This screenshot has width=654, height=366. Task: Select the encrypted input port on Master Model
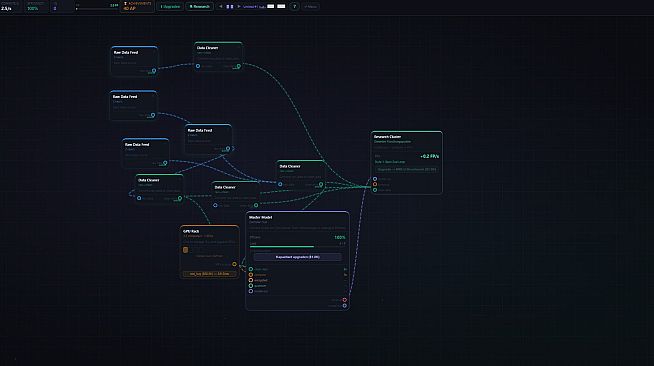[x=251, y=280]
